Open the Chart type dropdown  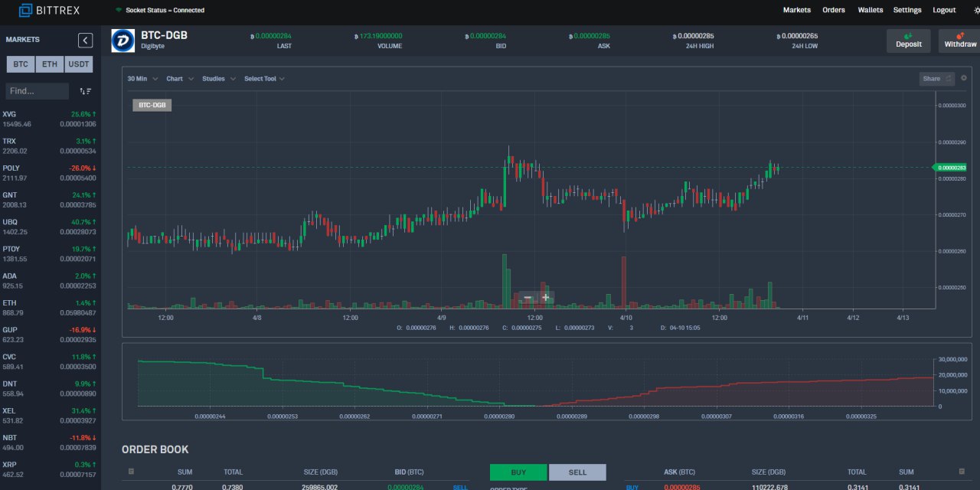(180, 79)
